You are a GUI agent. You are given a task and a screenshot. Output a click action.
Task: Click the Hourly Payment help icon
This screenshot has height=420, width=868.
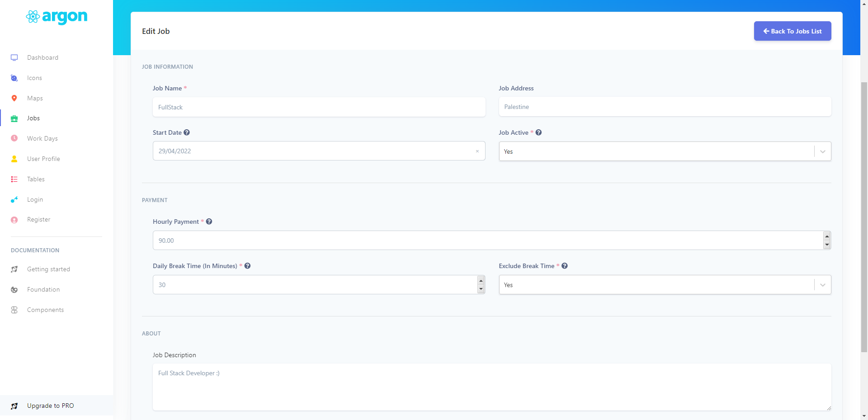(x=209, y=222)
